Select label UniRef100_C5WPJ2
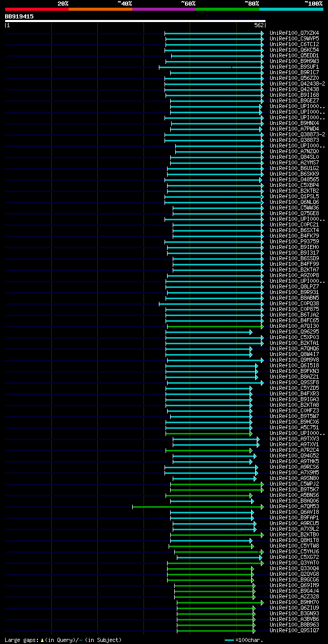The image size is (328, 644). (294, 484)
